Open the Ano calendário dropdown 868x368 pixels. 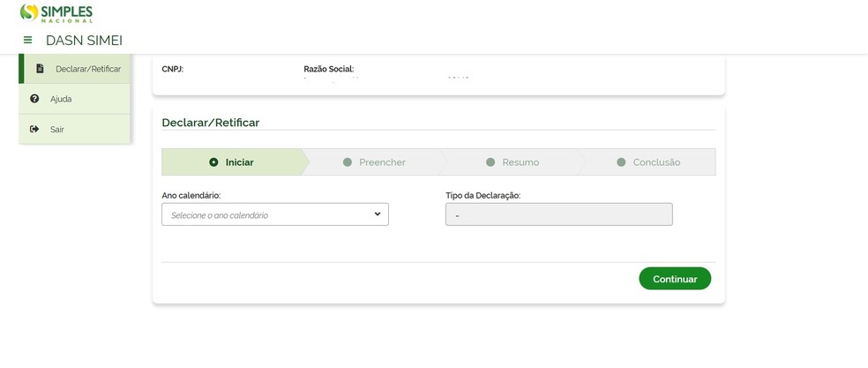(x=274, y=214)
